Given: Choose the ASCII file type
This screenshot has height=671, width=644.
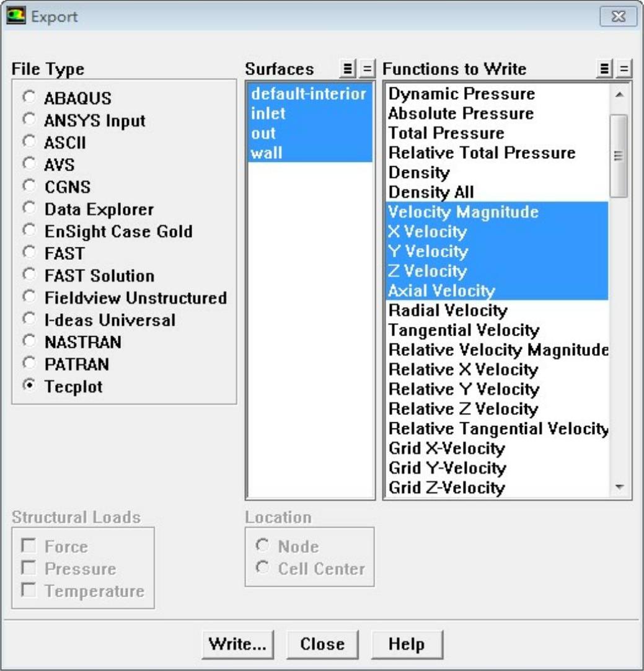Looking at the screenshot, I should [x=29, y=143].
